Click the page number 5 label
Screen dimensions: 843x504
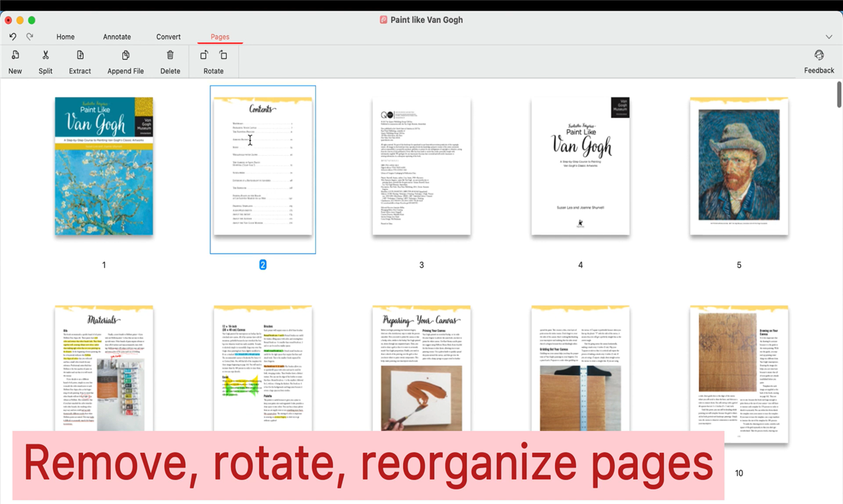point(739,265)
